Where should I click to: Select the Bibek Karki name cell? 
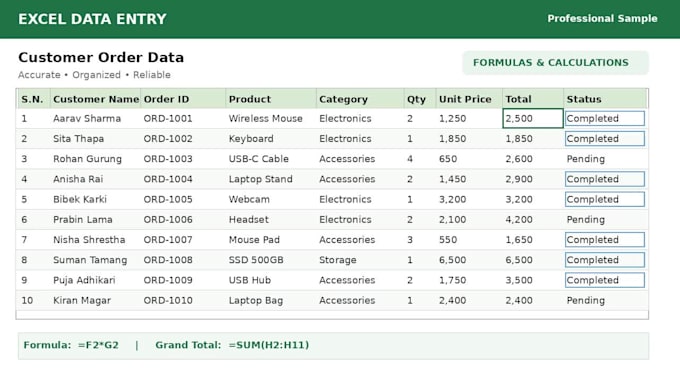[x=80, y=200]
